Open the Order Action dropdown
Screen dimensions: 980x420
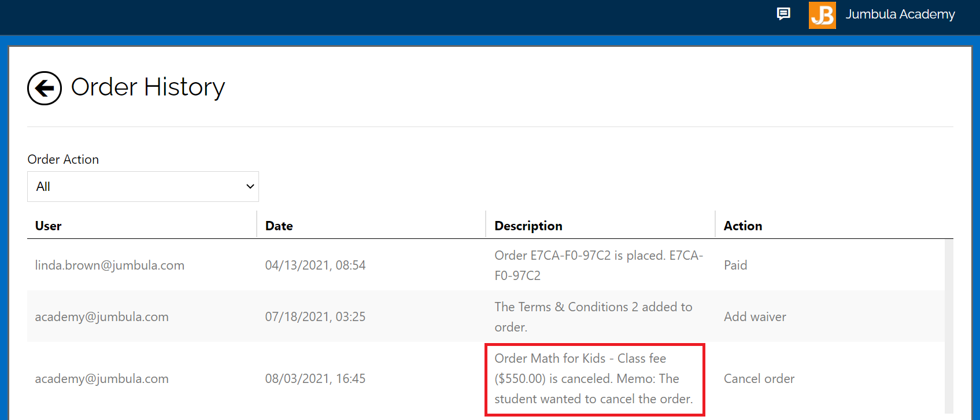coord(142,186)
